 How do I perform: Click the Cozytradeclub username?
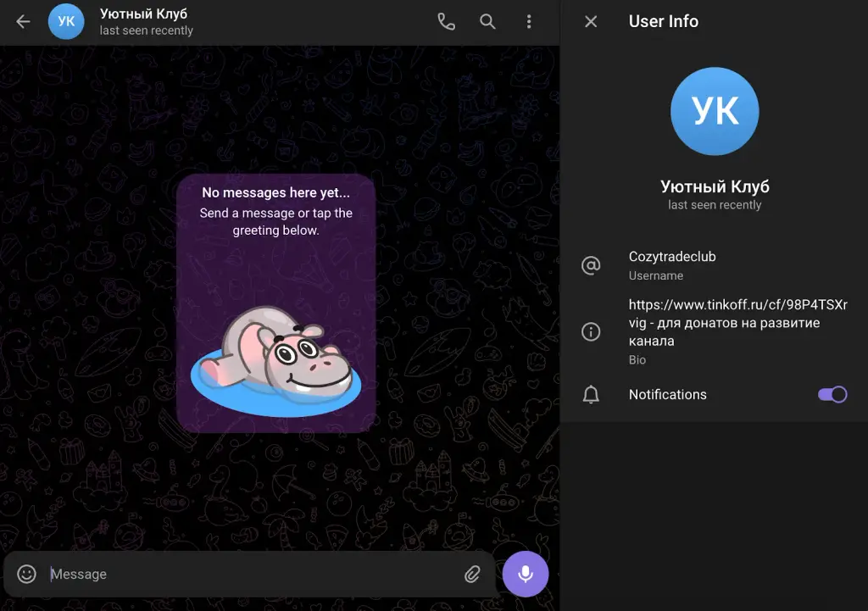click(x=672, y=257)
